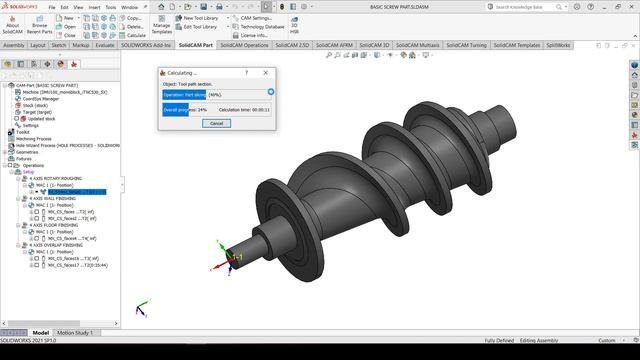640x360 pixels.
Task: Open the SolidCAM Manager tab icon
Action: [74, 64]
